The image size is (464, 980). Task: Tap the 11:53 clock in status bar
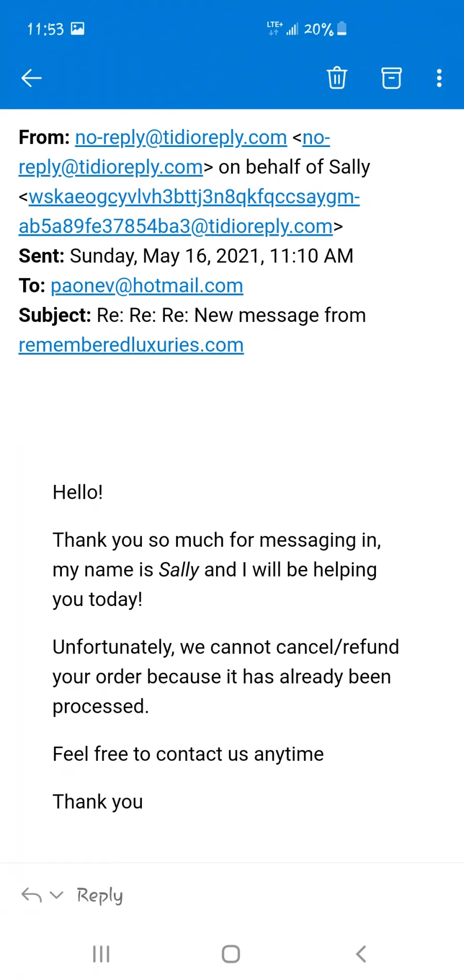point(45,29)
